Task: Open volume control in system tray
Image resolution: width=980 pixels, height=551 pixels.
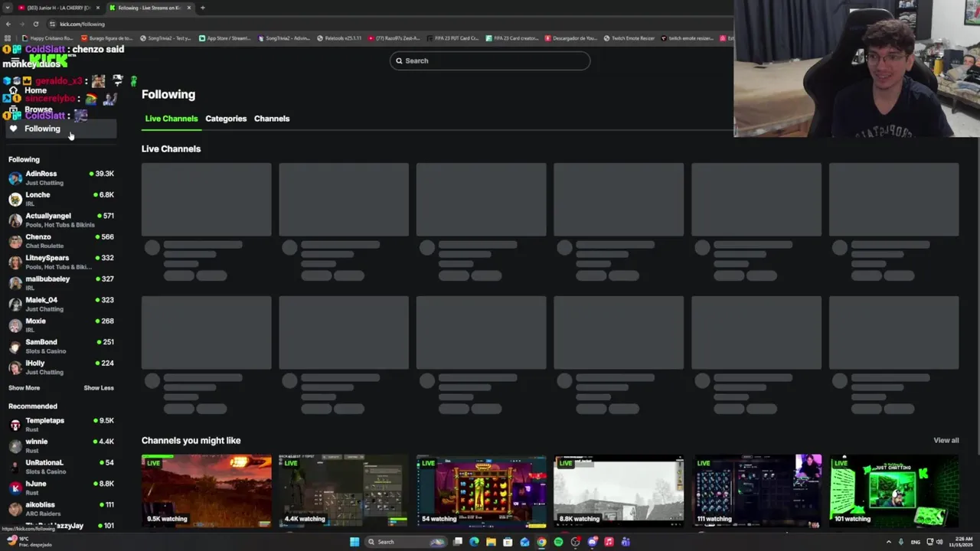Action: 939,542
